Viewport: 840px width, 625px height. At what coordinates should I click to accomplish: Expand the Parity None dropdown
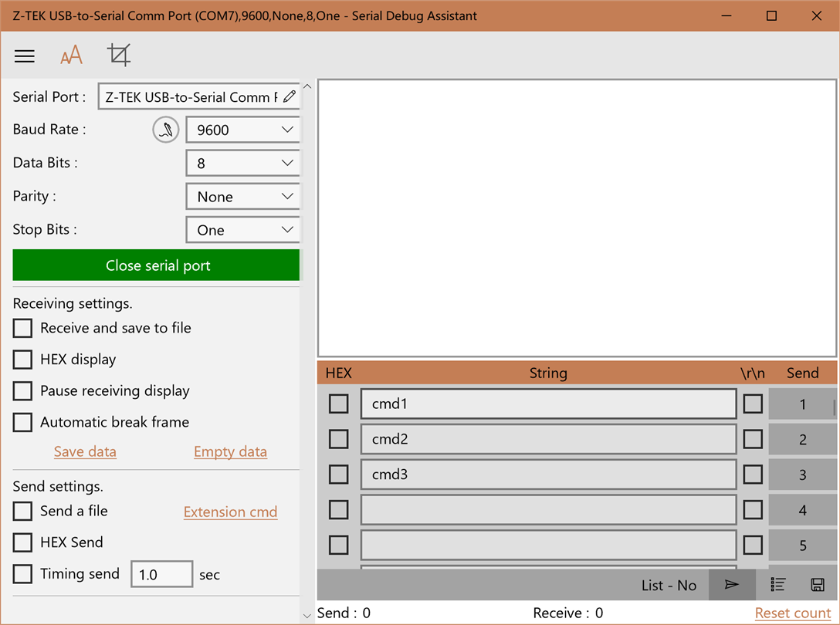point(244,197)
